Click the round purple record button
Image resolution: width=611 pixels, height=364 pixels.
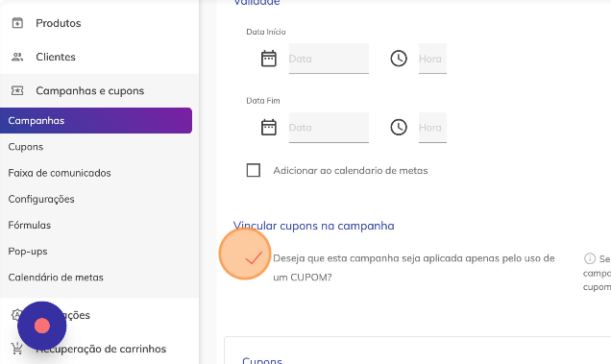coord(41,326)
